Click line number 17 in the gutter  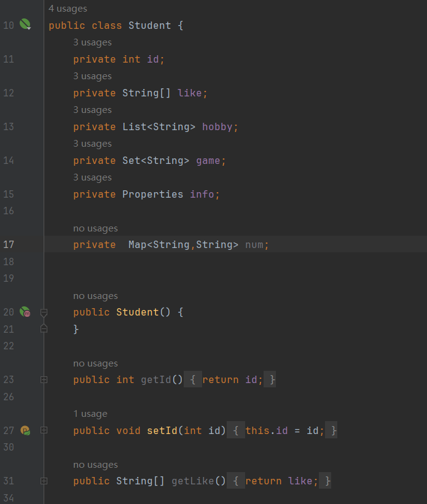tap(9, 245)
